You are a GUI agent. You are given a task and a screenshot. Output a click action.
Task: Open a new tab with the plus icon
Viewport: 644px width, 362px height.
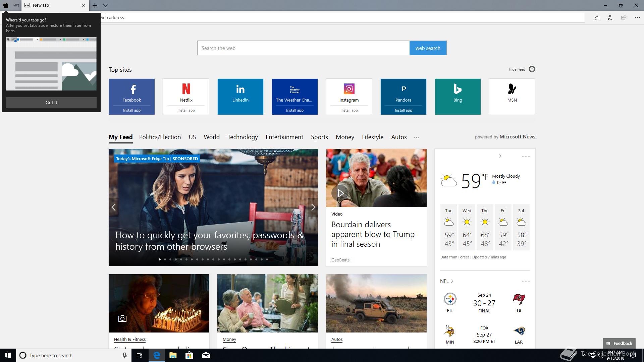point(95,5)
